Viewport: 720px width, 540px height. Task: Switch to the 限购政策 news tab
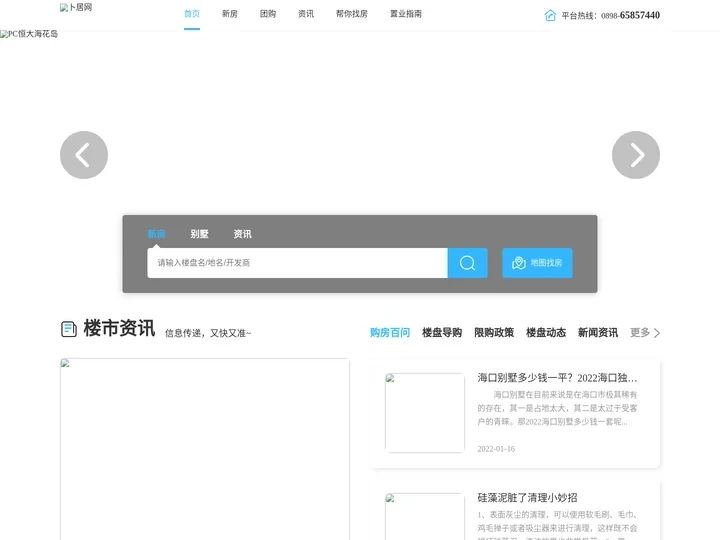[x=494, y=332]
